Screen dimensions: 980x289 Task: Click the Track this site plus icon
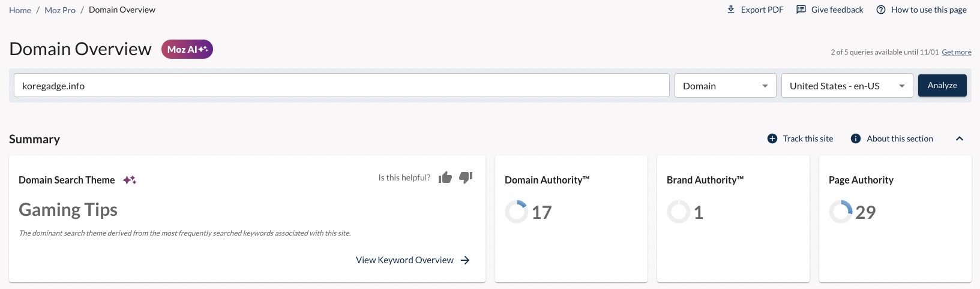click(772, 139)
